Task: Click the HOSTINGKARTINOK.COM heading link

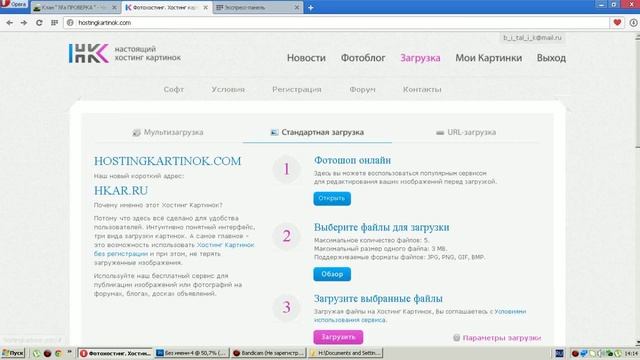Action: [x=167, y=161]
